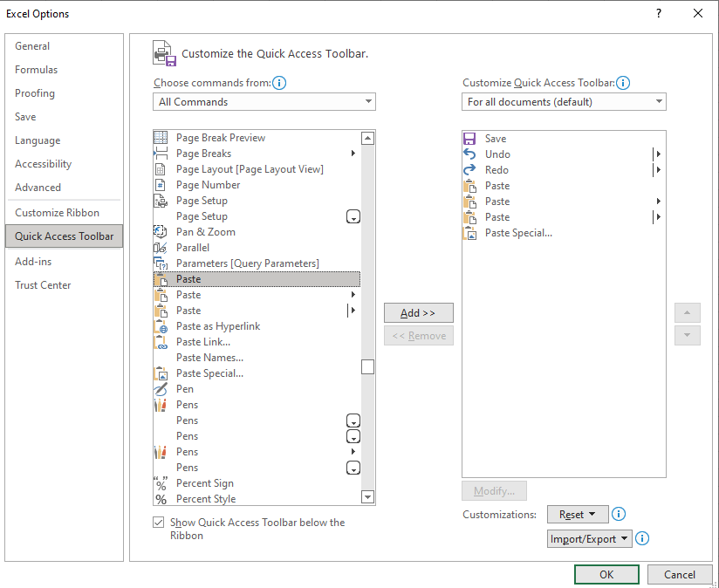The image size is (719, 588).
Task: Click info icon beside Choose commands from
Action: [279, 83]
